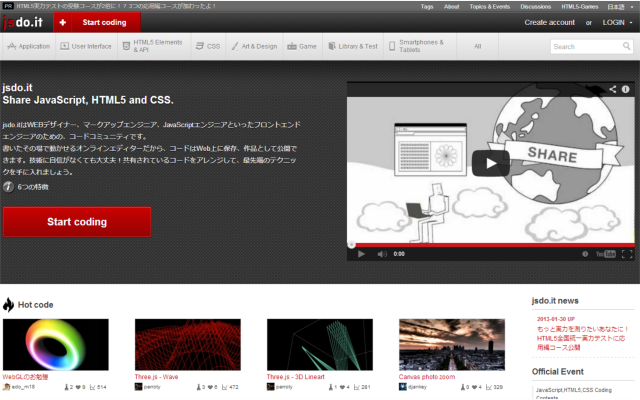Click the search magnifier icon

click(x=627, y=46)
